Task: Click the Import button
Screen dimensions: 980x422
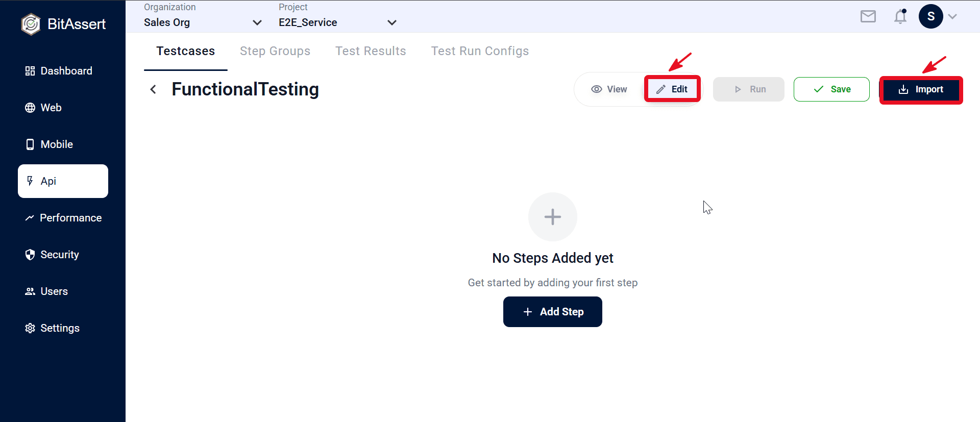Action: pos(921,90)
